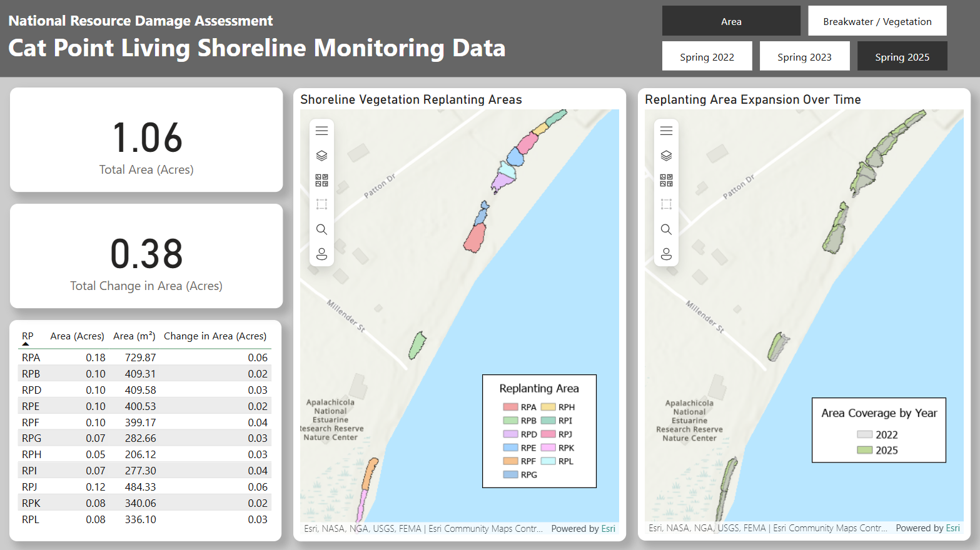Viewport: 980px width, 550px height.
Task: Open the layers icon on Shoreline Vegetation map
Action: [321, 156]
